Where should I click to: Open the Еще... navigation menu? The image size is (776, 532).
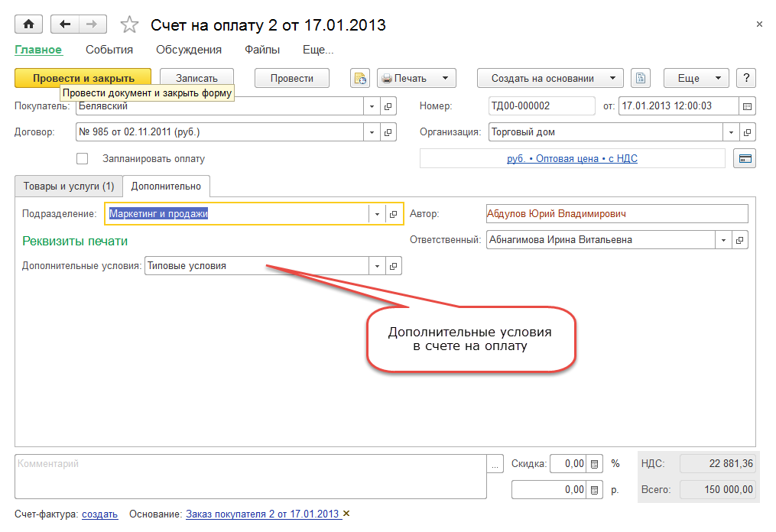click(318, 50)
